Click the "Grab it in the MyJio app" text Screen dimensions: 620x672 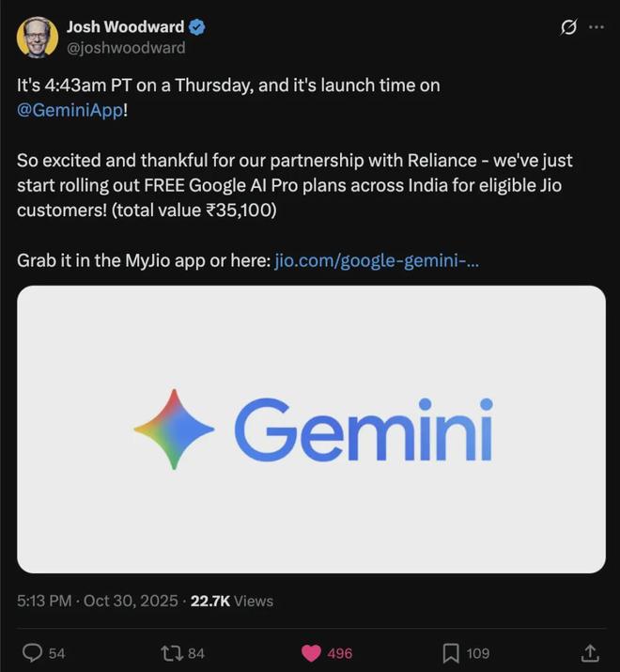143,260
